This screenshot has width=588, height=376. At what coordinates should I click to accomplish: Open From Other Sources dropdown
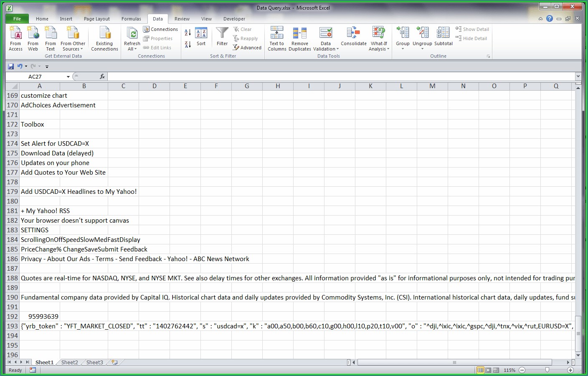click(x=73, y=38)
